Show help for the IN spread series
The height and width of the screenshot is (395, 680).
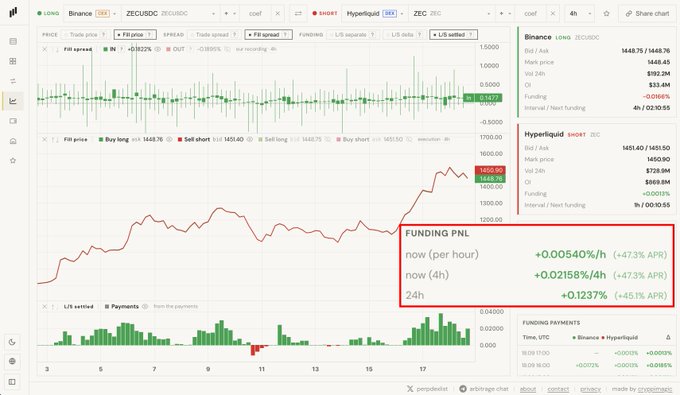[x=122, y=49]
